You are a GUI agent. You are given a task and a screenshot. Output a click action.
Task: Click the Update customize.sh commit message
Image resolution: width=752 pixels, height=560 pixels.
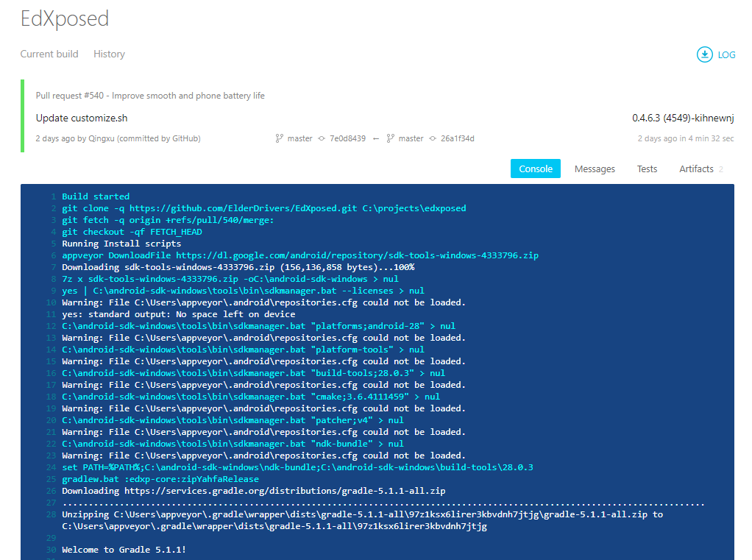[82, 118]
